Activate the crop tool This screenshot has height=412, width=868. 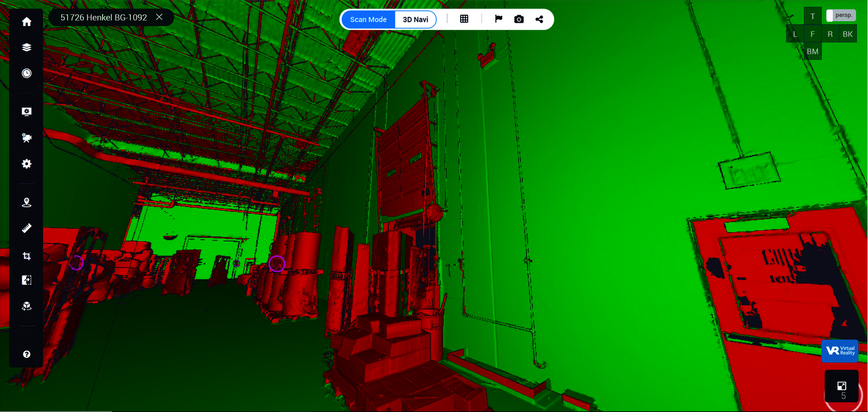pos(27,256)
